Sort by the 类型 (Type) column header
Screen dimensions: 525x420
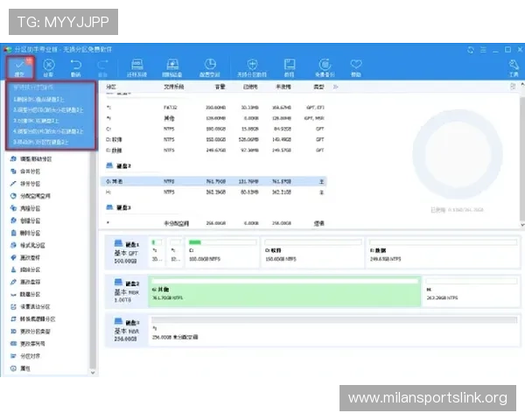point(318,87)
